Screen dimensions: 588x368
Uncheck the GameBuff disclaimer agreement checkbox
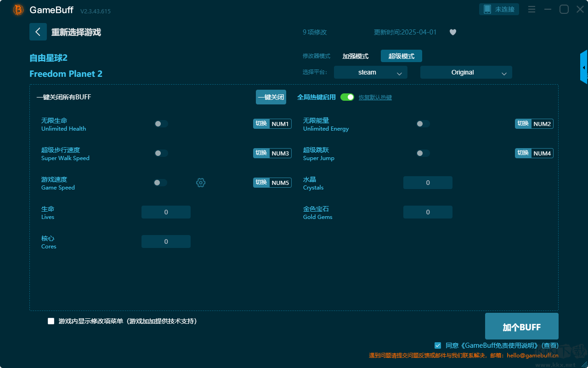(438, 345)
